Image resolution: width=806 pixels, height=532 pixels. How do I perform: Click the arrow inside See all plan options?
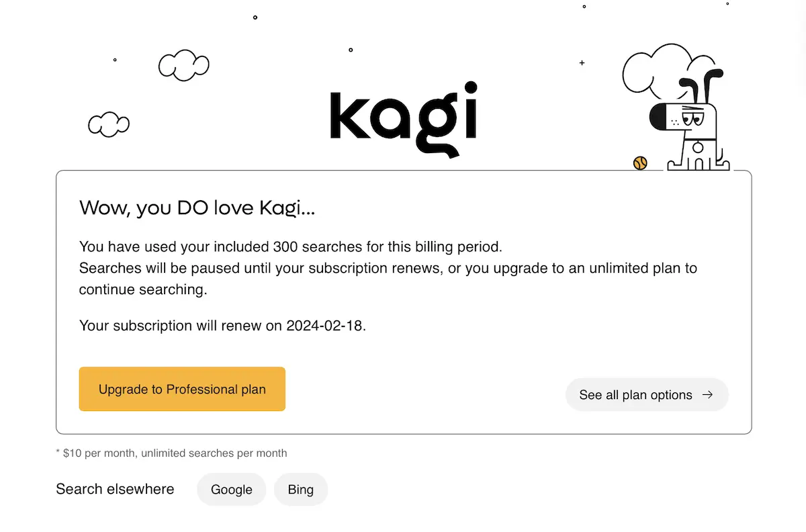tap(707, 395)
